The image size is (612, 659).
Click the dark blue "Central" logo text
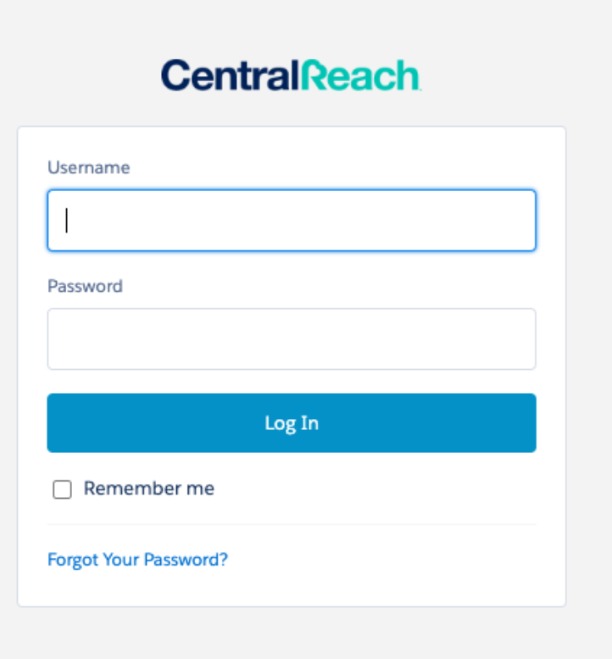pyautogui.click(x=229, y=76)
